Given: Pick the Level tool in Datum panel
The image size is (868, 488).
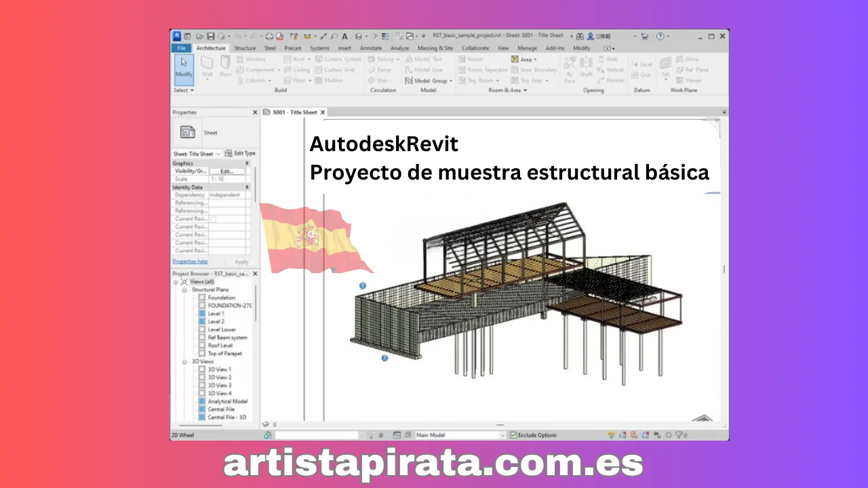Looking at the screenshot, I should coord(642,64).
